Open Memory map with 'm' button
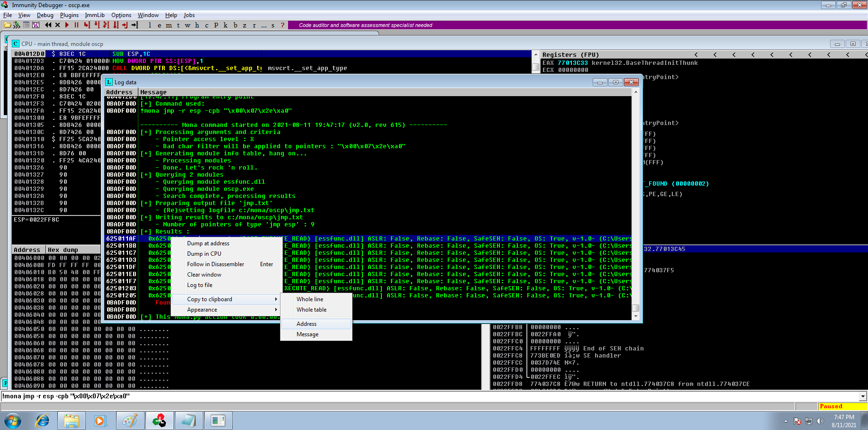 [x=169, y=25]
